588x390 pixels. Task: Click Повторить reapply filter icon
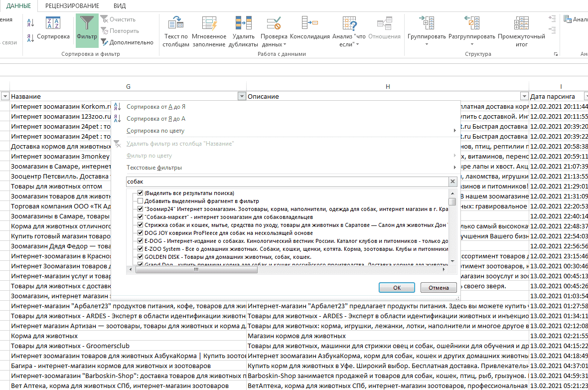click(120, 31)
